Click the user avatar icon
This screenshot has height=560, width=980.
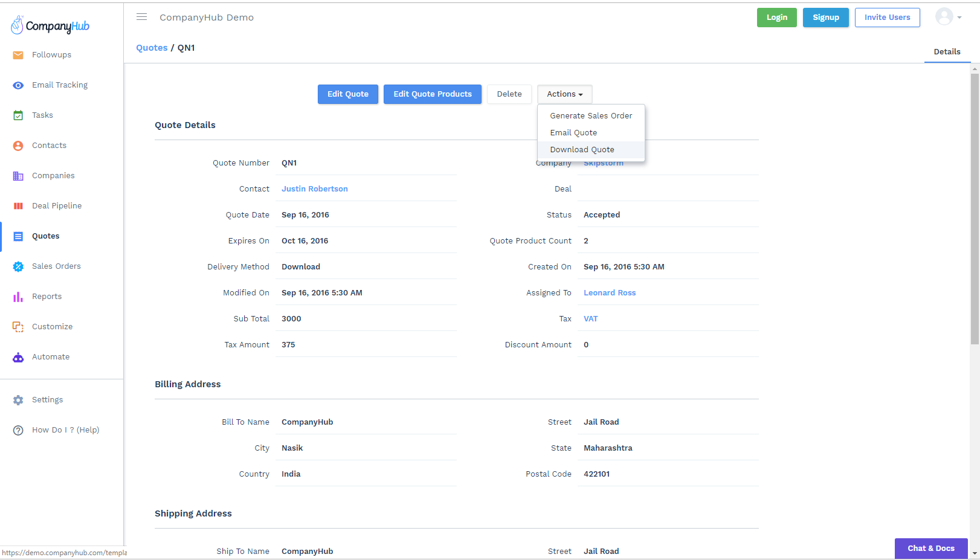[x=944, y=17]
